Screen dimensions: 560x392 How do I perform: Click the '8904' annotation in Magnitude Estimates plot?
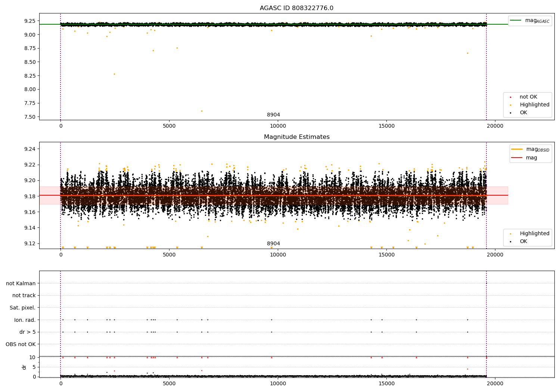click(x=273, y=244)
